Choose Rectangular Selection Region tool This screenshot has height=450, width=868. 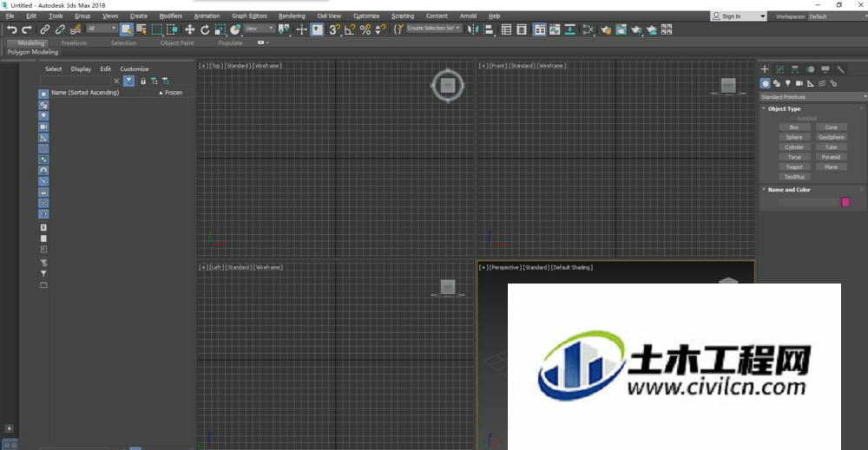[156, 29]
